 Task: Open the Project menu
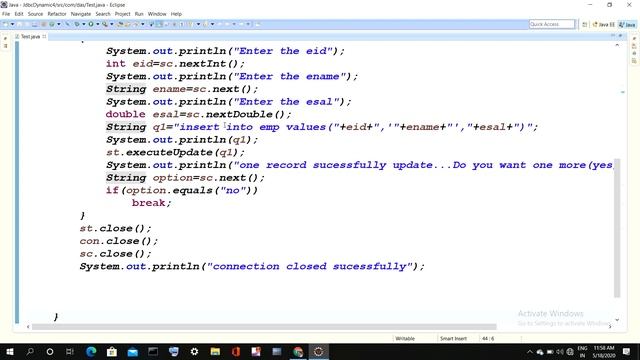coord(122,14)
